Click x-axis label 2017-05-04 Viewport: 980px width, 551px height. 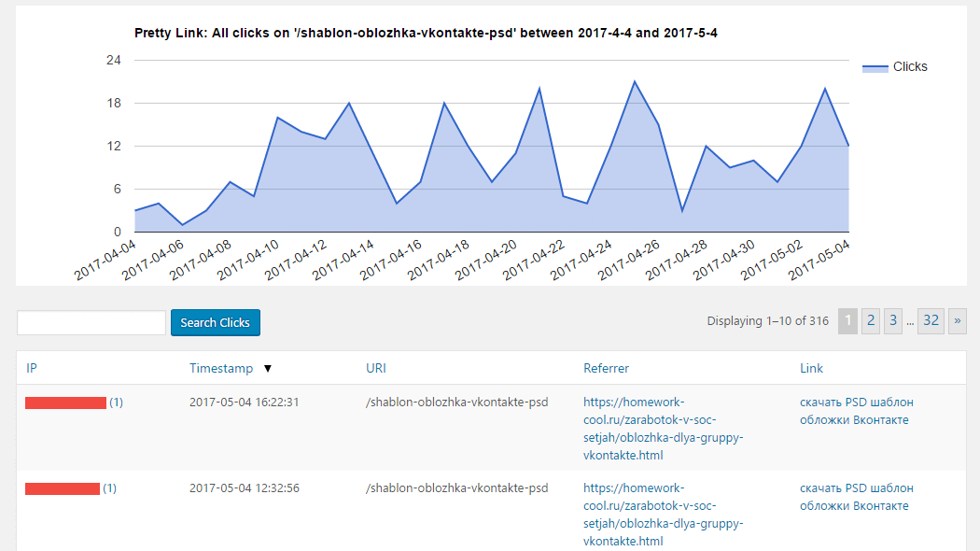820,261
